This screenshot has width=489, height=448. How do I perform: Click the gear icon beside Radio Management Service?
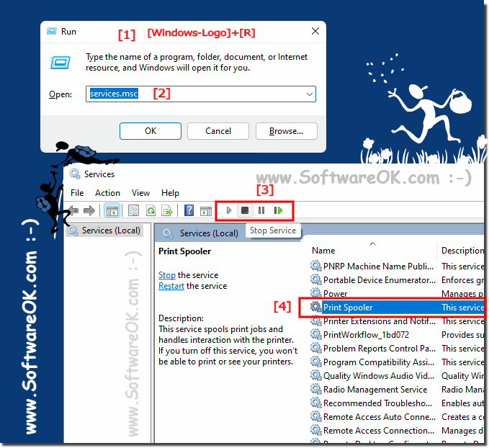[316, 390]
